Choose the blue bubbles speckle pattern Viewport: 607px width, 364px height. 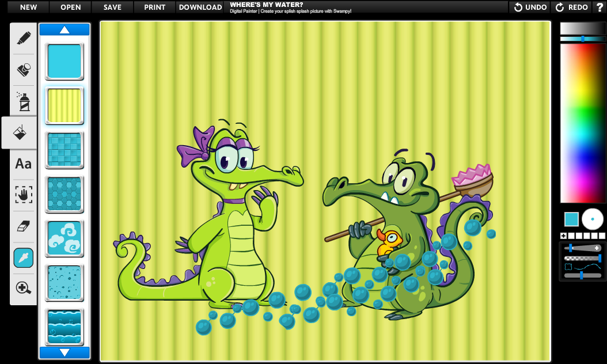pos(65,283)
